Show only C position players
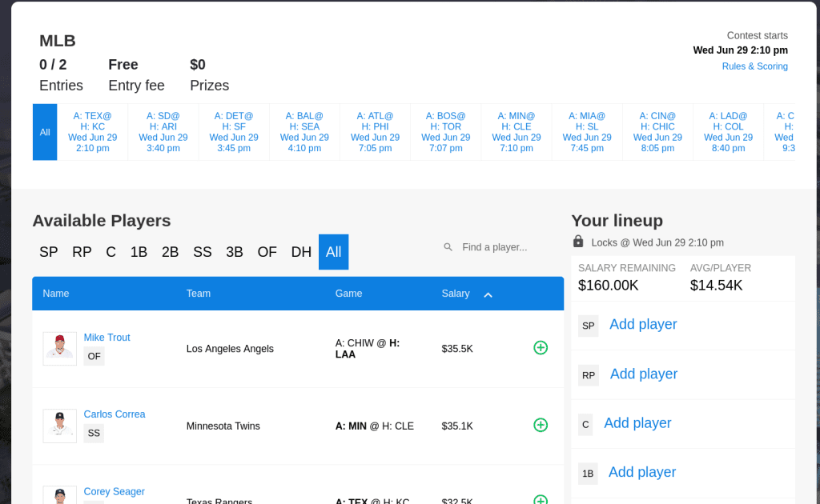The width and height of the screenshot is (820, 504). click(111, 252)
